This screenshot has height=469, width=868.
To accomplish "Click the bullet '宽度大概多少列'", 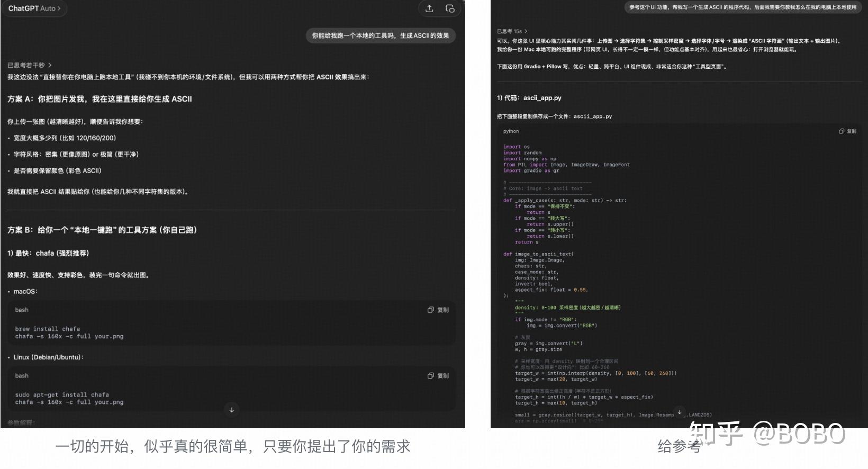I will [x=65, y=138].
